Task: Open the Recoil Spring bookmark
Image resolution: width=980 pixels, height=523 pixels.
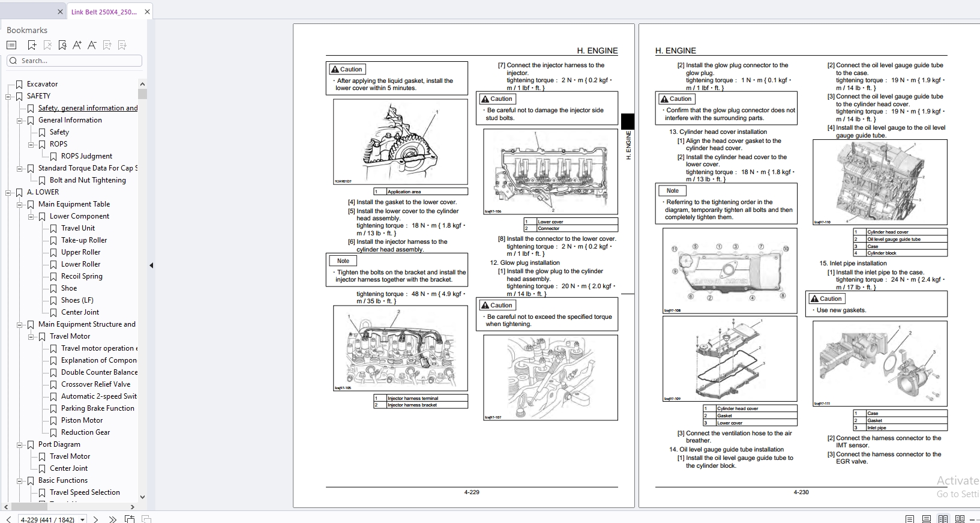Action: click(82, 276)
